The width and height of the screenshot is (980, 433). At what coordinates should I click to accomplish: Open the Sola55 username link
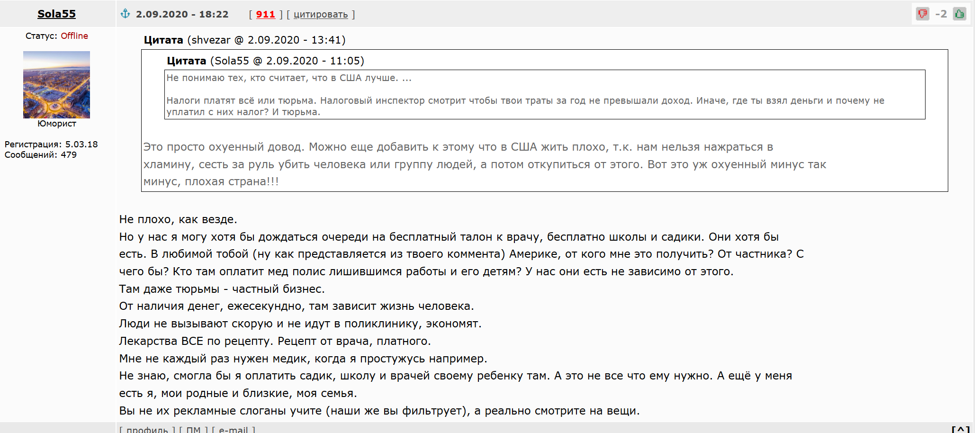(x=56, y=14)
